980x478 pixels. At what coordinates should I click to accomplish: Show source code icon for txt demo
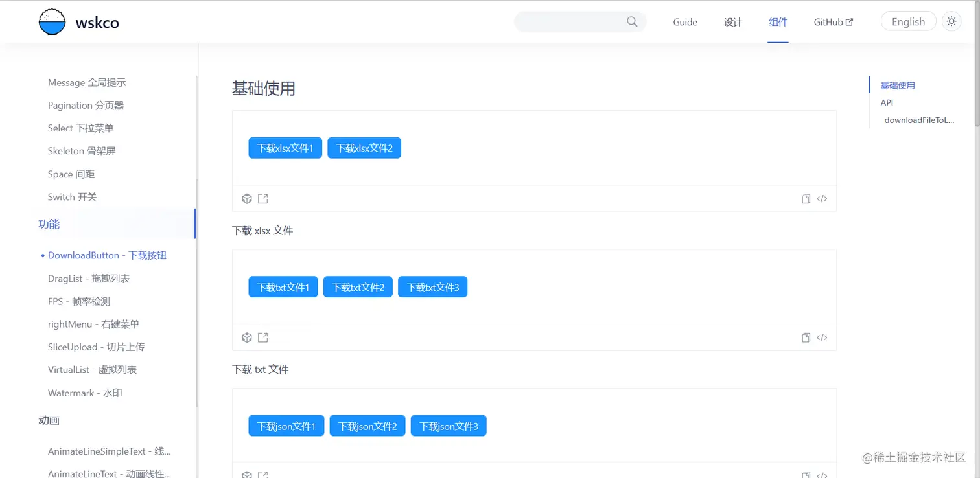click(x=822, y=337)
